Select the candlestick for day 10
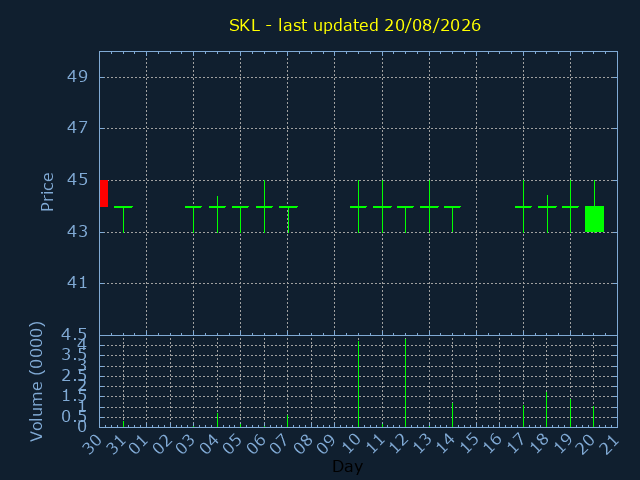 click(358, 207)
